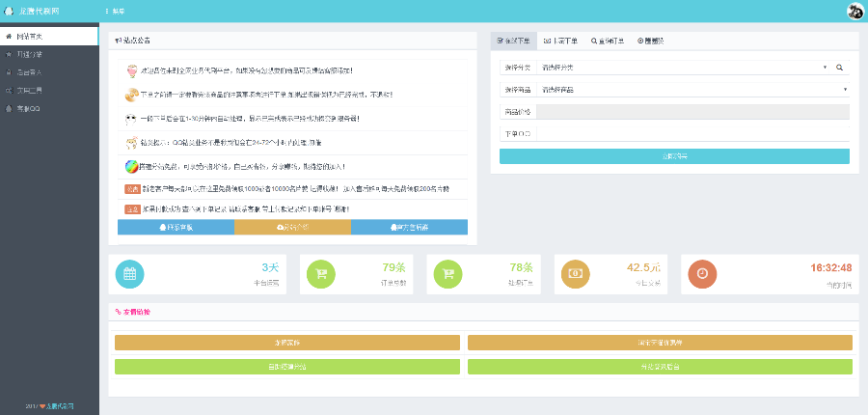Select the star icon in the sidebar

tap(9, 54)
